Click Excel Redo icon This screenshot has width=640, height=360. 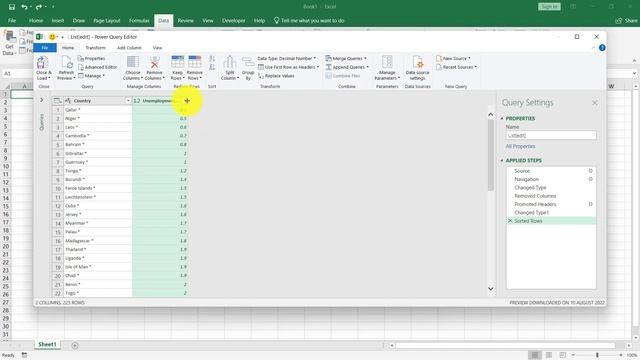point(39,7)
